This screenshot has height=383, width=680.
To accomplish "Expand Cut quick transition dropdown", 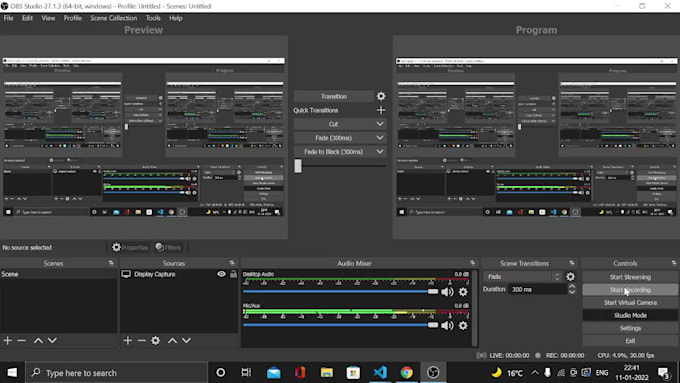I will (x=380, y=124).
